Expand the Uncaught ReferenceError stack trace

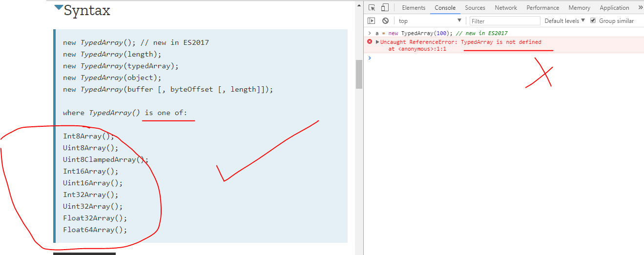pyautogui.click(x=377, y=42)
